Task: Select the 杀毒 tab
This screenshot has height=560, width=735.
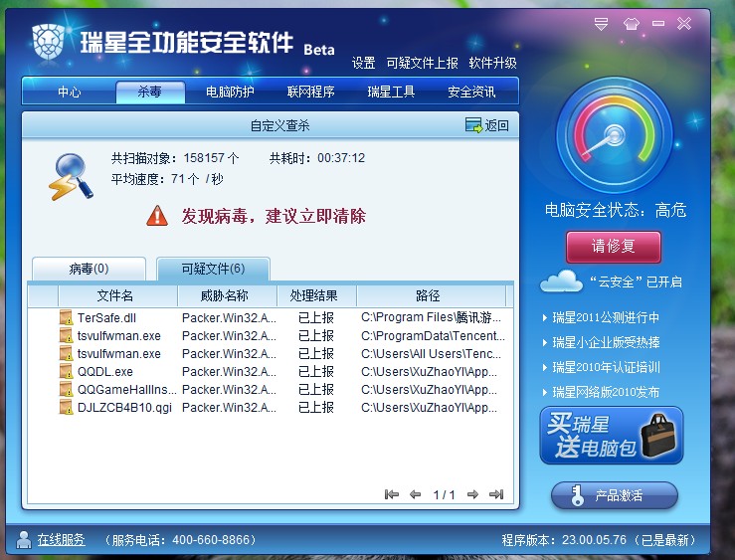Action: click(x=150, y=92)
